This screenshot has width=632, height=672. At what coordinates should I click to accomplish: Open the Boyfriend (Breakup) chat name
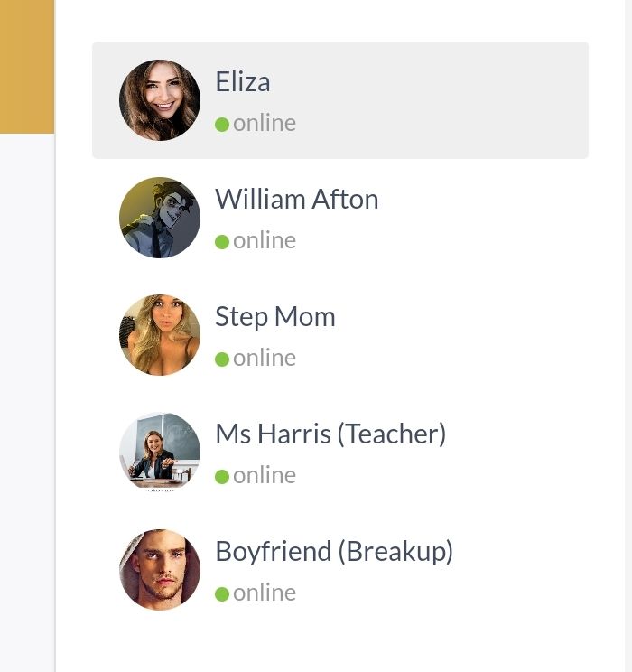click(334, 552)
